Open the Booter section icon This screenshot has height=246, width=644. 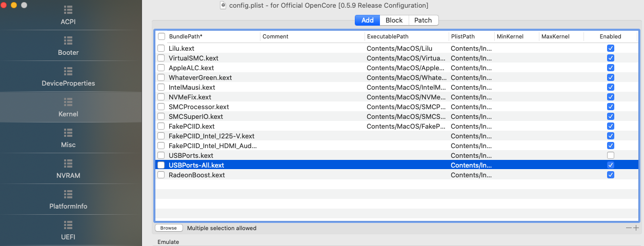point(68,40)
